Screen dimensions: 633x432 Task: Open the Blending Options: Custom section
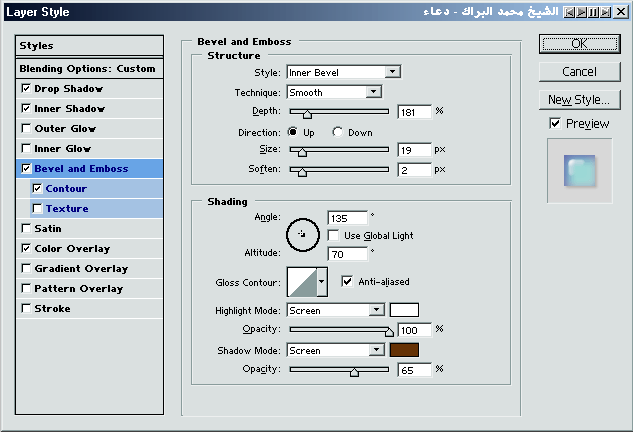point(89,69)
